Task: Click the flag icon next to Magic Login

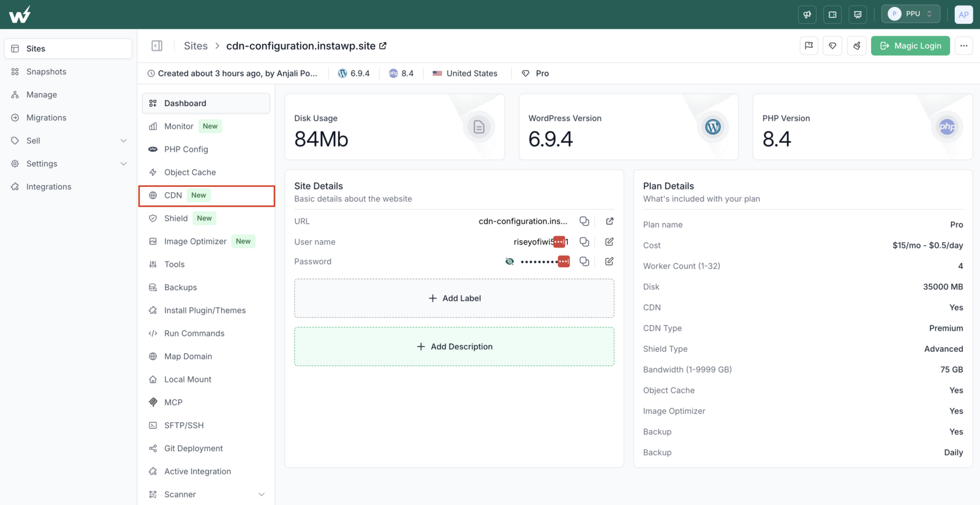Action: click(x=809, y=46)
